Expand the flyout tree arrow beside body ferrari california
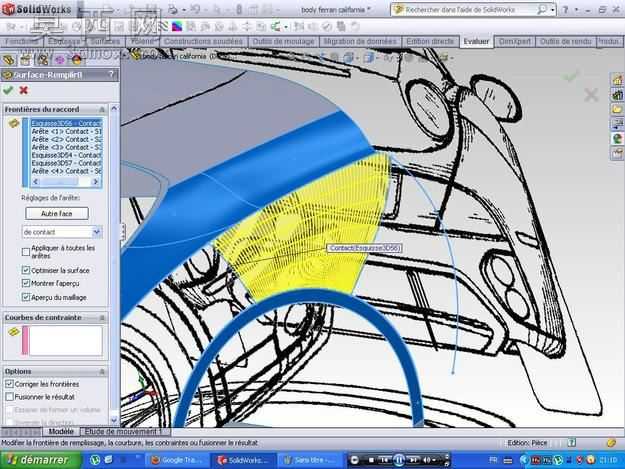 point(124,55)
